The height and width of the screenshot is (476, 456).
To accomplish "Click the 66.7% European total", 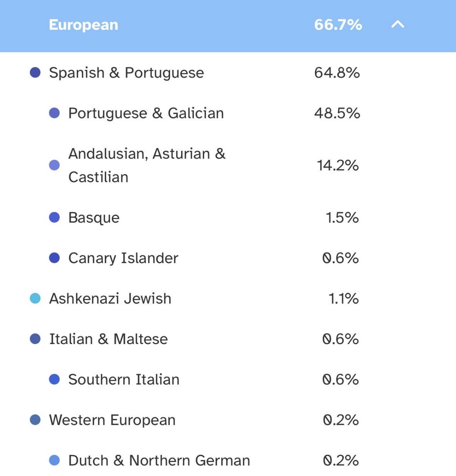I will point(338,25).
